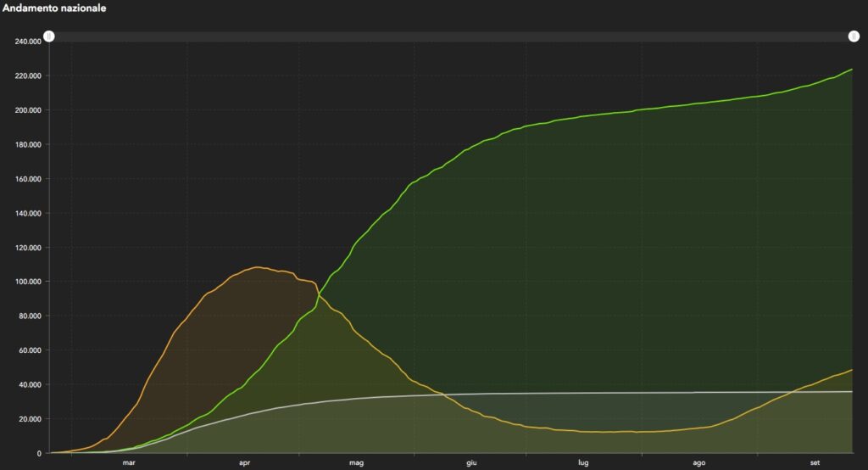Click the "mar" label on the x-axis

(x=129, y=462)
